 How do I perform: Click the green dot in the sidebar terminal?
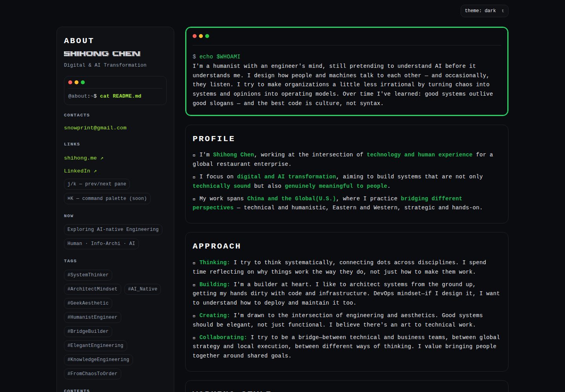click(83, 82)
